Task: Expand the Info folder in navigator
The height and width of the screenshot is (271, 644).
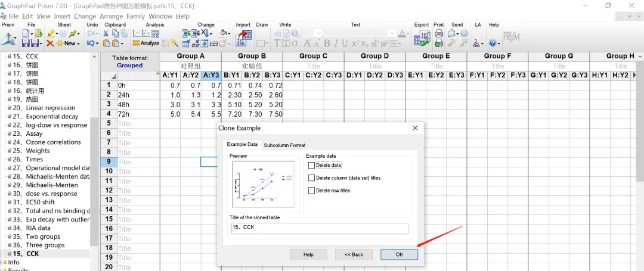Action: [x=2, y=263]
